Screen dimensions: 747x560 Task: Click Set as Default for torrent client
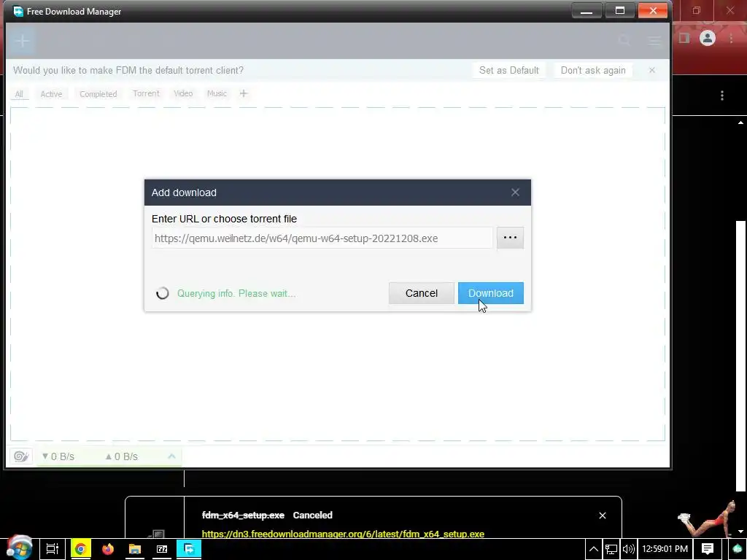508,71
